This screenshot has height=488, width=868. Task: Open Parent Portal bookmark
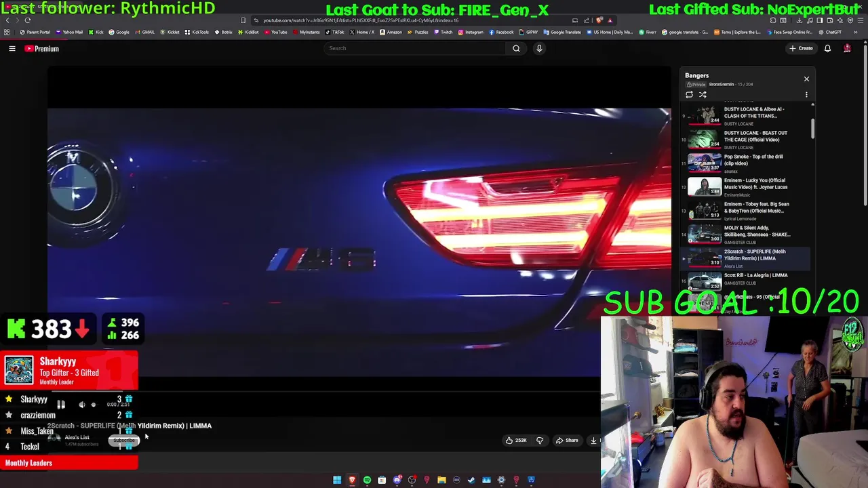tap(35, 33)
